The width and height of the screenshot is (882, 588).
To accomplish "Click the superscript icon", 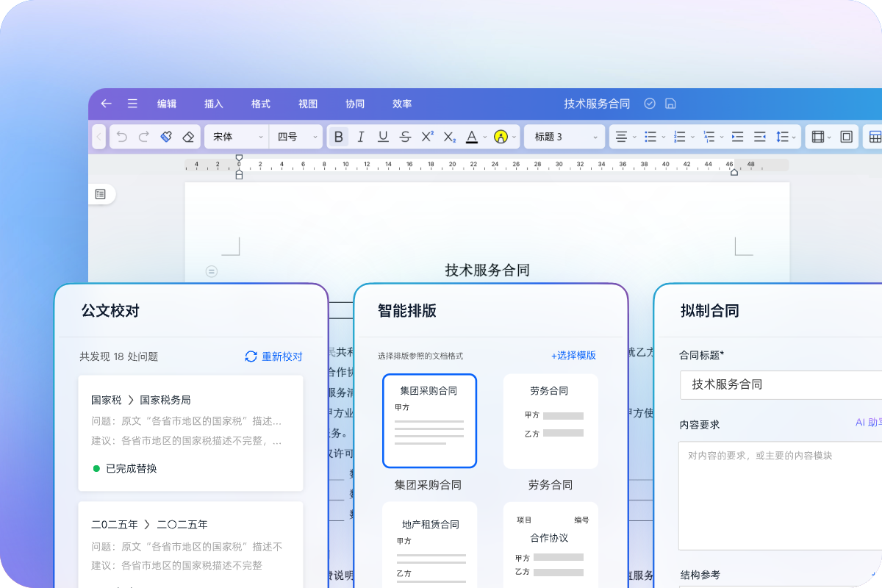I will (427, 137).
